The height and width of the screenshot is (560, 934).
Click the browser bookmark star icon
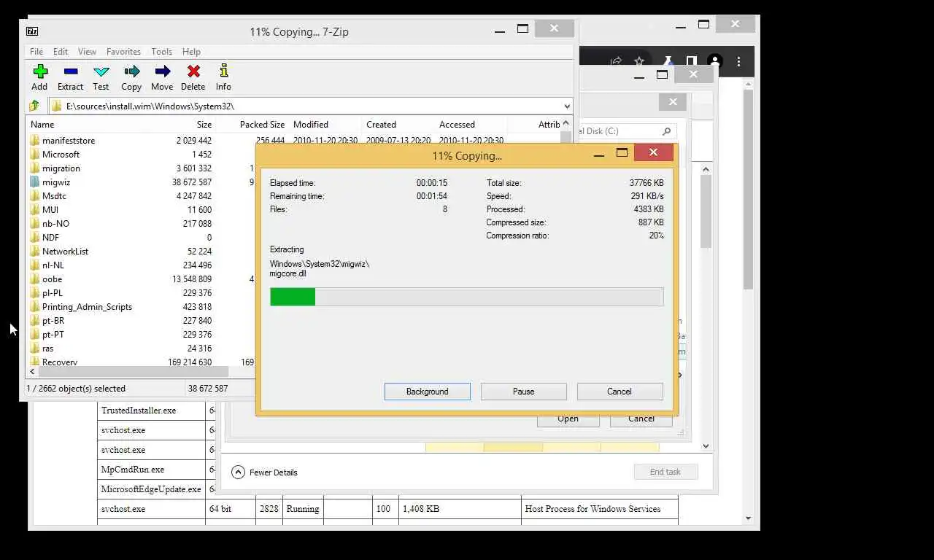(639, 62)
